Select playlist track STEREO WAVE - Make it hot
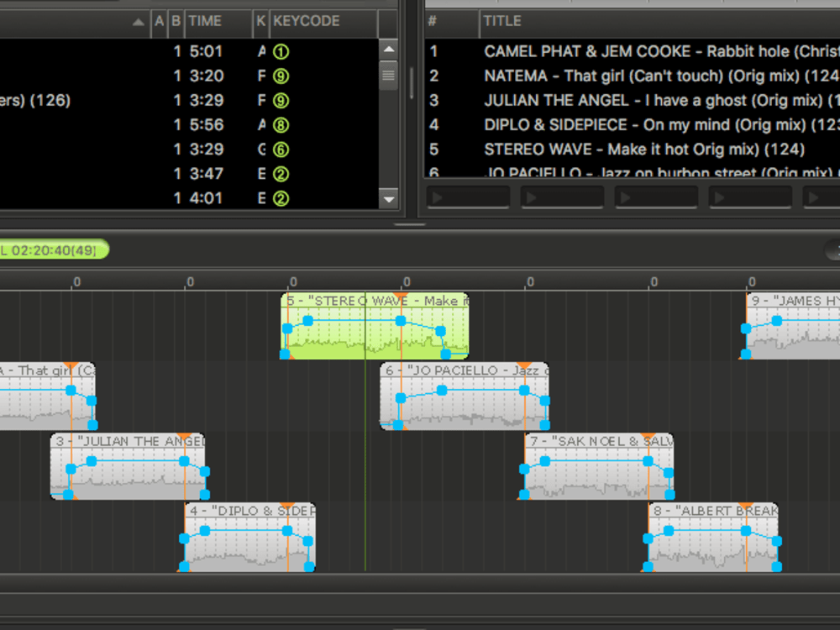The height and width of the screenshot is (630, 840). pos(633,150)
